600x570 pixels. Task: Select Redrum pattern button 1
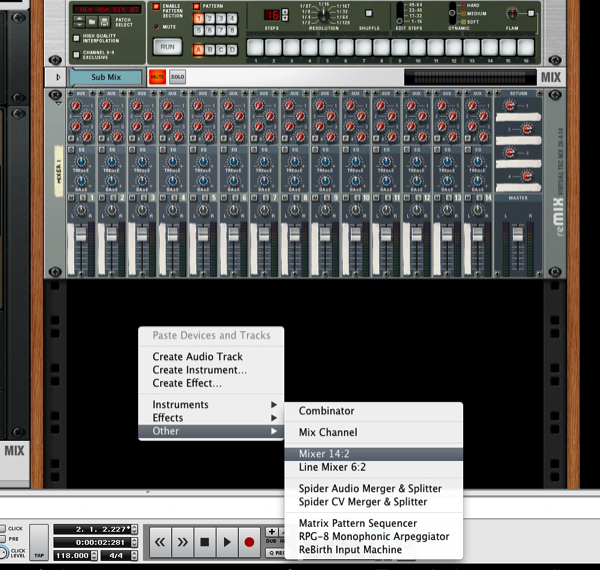pyautogui.click(x=199, y=18)
